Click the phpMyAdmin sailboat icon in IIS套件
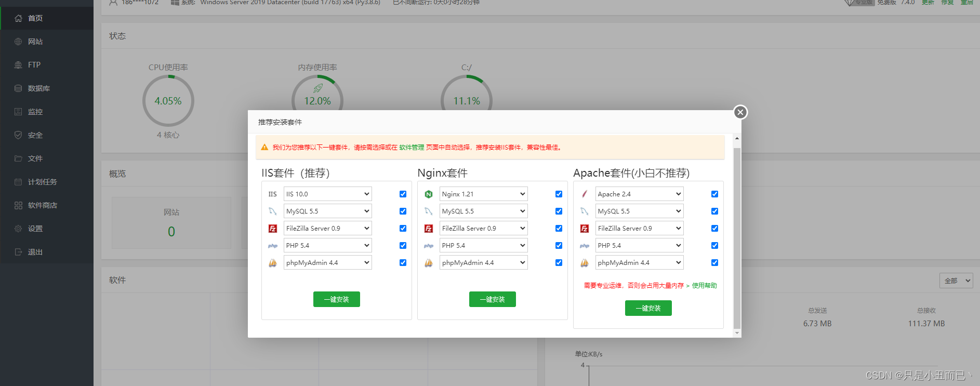Viewport: 980px width, 386px height. [273, 263]
